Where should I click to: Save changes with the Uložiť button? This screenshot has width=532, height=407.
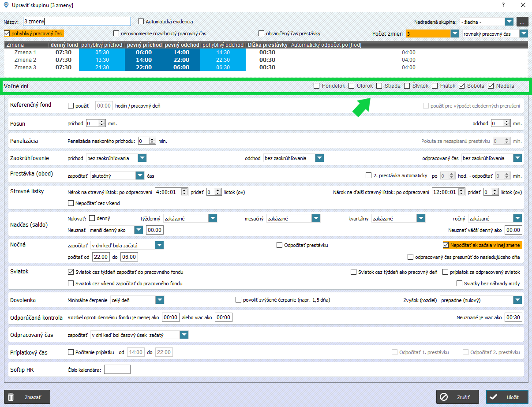pos(507,397)
